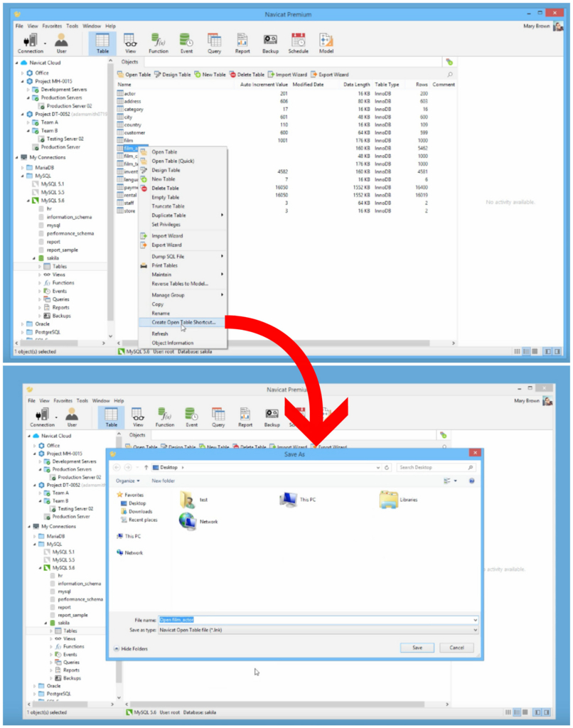Open the This PC icon in the dialog file area
This screenshot has width=573, height=728.
point(289,500)
